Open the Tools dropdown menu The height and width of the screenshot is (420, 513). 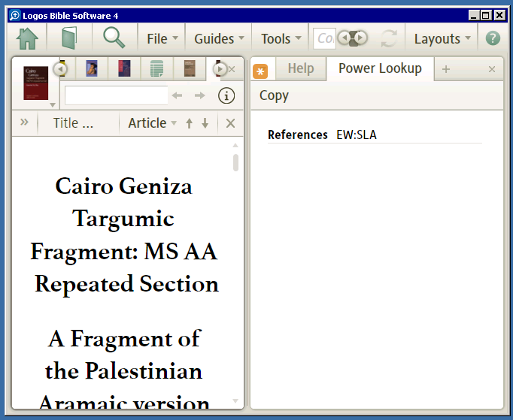coord(281,38)
